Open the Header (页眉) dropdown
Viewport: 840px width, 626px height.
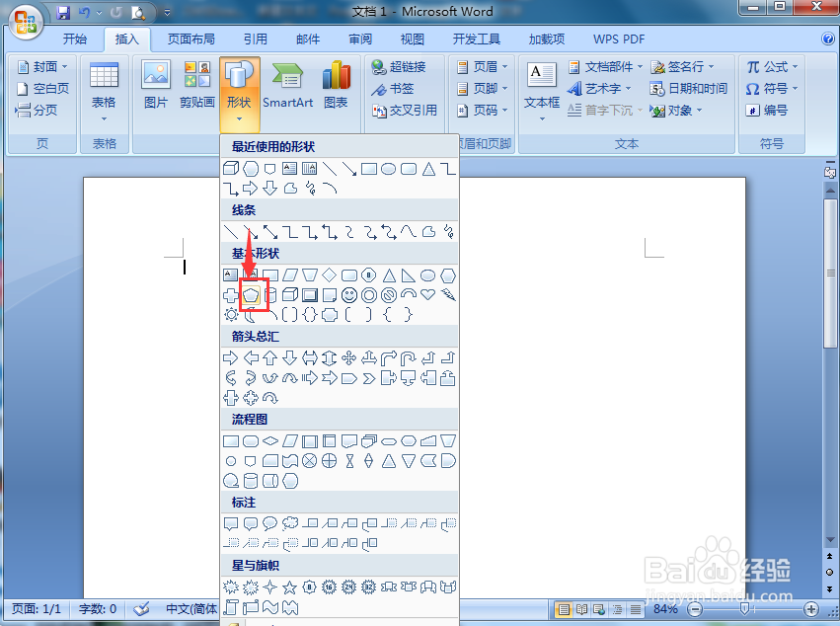click(482, 66)
